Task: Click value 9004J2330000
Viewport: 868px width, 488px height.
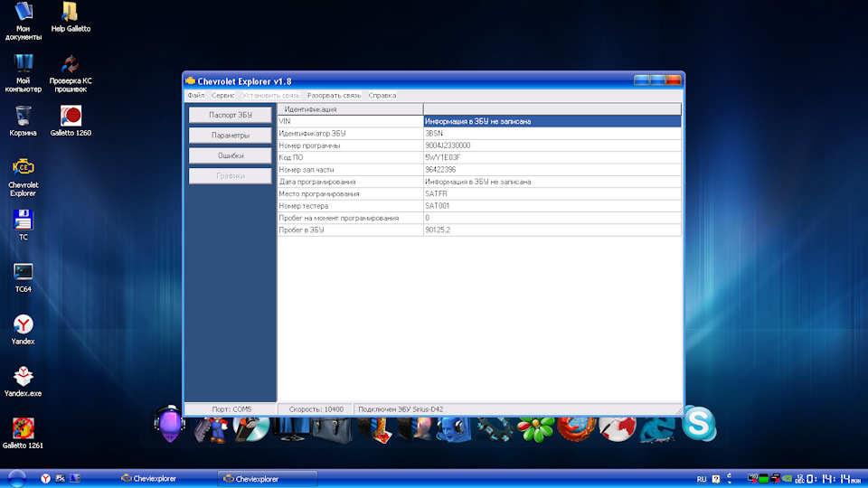Action: (448, 145)
